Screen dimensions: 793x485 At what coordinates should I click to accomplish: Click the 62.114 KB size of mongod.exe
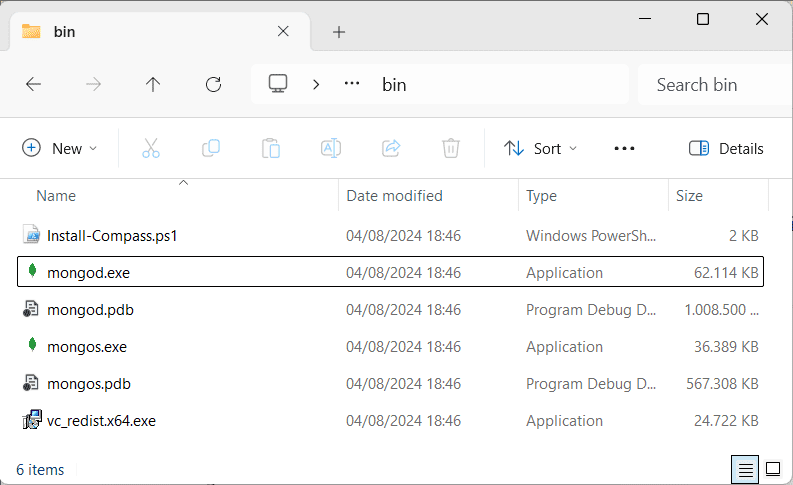[726, 273]
